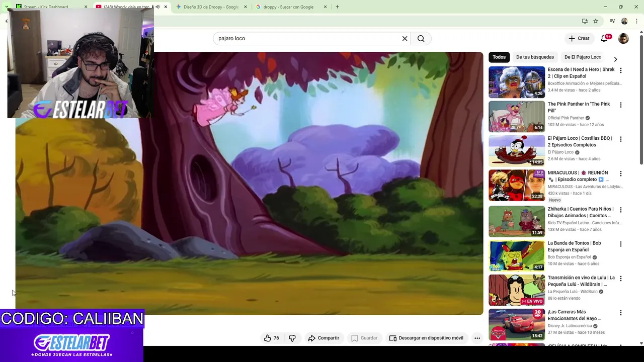Click the YouTube search magnifier button

[421, 39]
